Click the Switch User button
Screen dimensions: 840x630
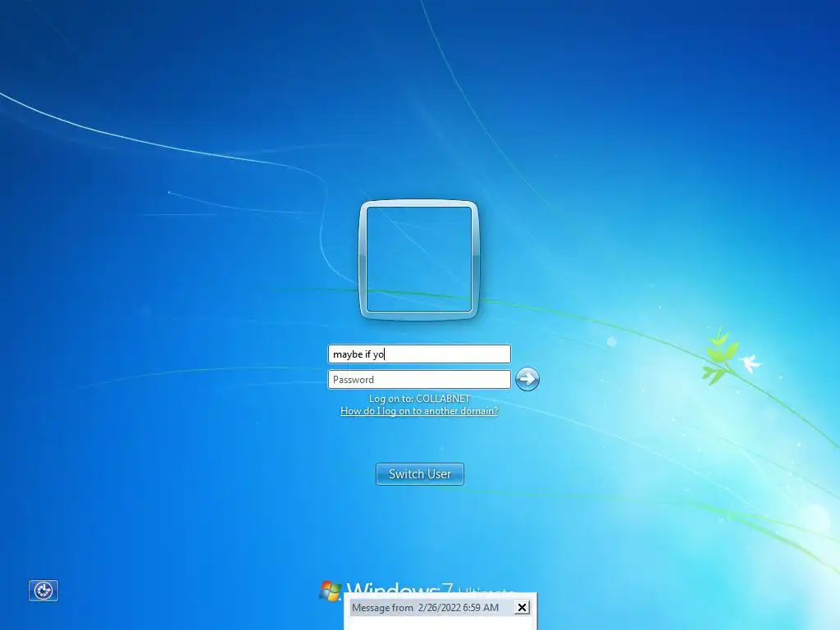click(420, 474)
